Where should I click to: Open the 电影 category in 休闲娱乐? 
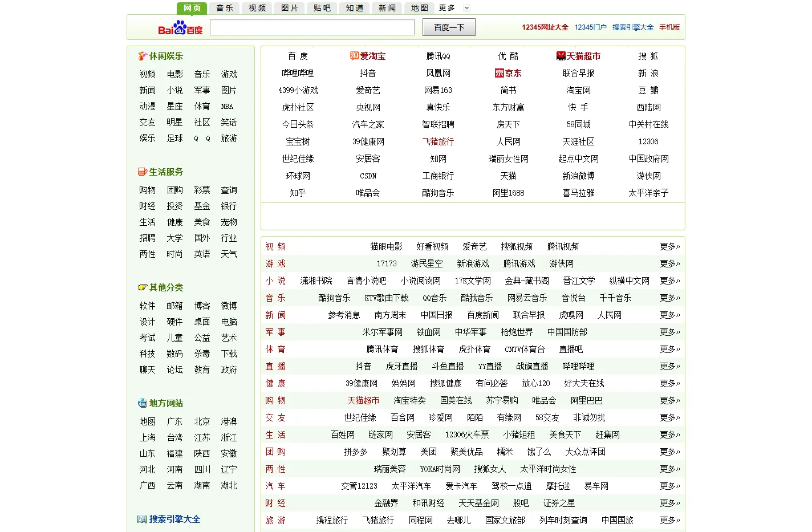coord(174,74)
